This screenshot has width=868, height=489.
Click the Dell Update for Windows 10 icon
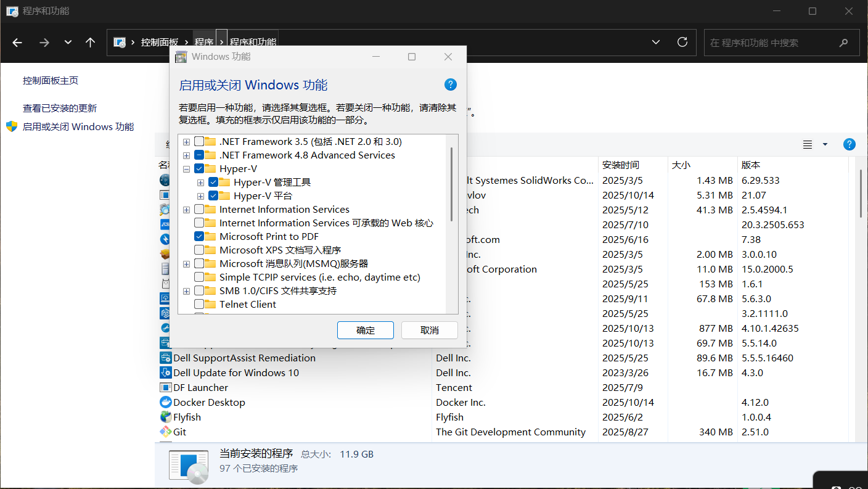(165, 372)
